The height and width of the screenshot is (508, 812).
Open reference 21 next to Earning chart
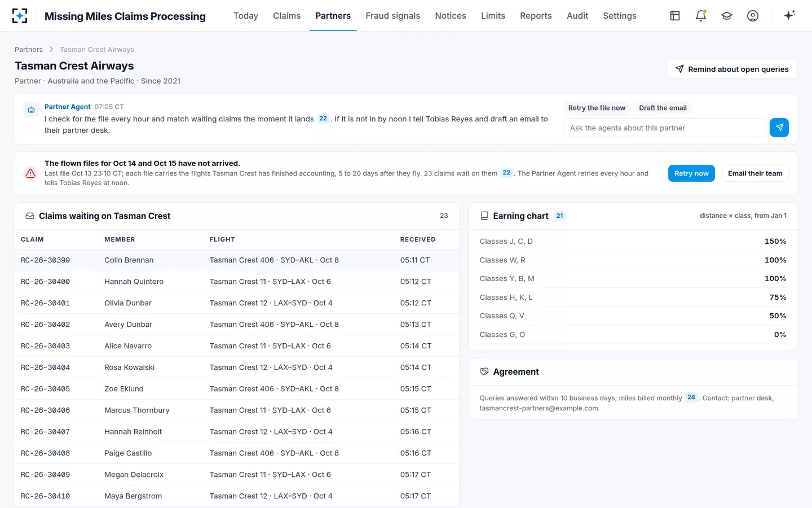pyautogui.click(x=559, y=216)
